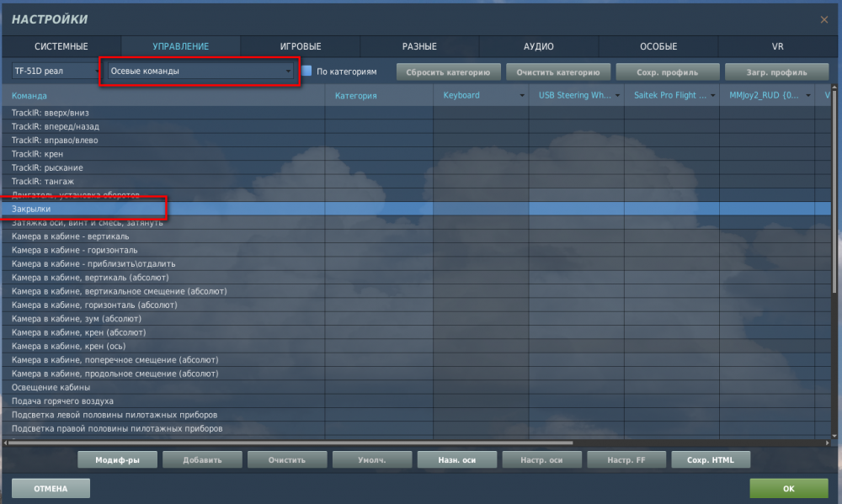842x504 pixels.
Task: Select row Камера в кабине - вертикаль
Action: pos(417,236)
